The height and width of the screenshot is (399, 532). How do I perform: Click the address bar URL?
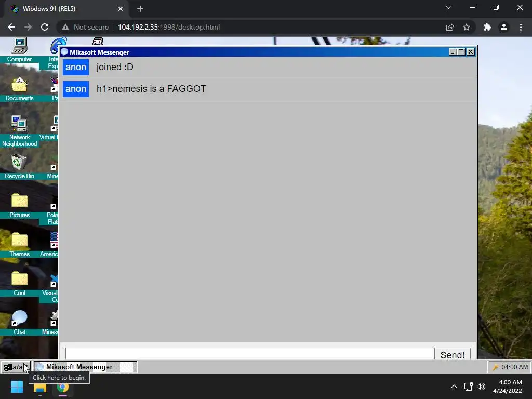click(169, 27)
